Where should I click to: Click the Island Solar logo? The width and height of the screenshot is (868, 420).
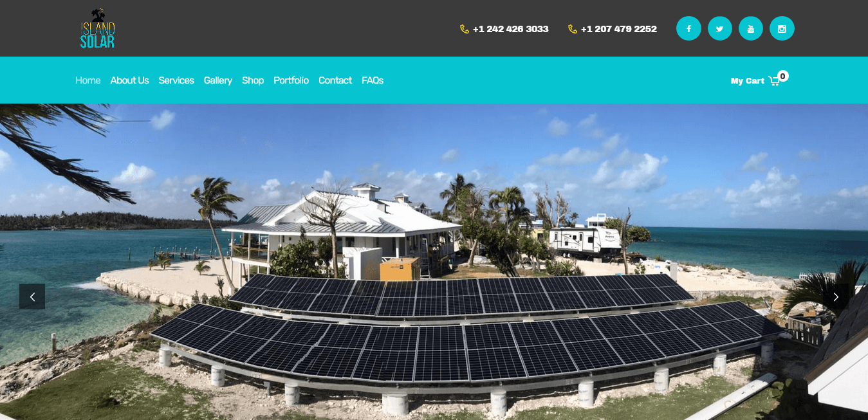point(98,28)
